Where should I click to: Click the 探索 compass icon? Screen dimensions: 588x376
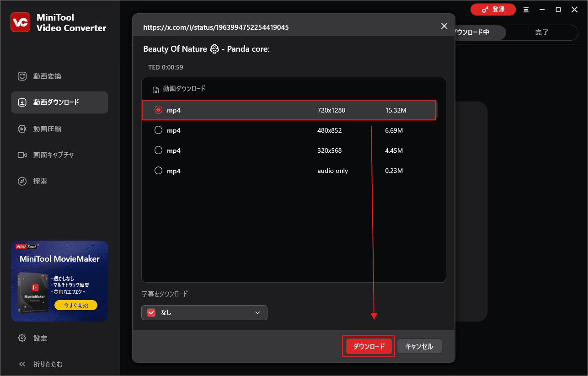[x=22, y=181]
